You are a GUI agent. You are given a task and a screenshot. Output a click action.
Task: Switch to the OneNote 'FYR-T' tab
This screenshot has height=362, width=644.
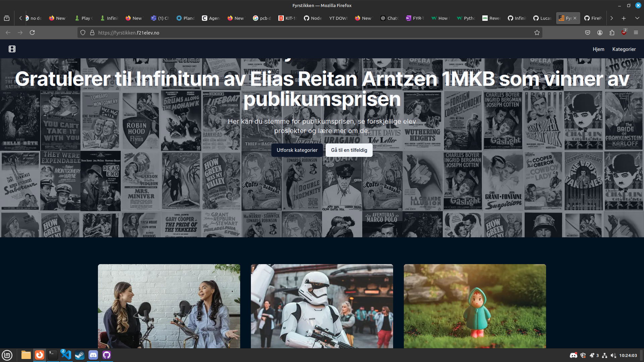point(415,18)
